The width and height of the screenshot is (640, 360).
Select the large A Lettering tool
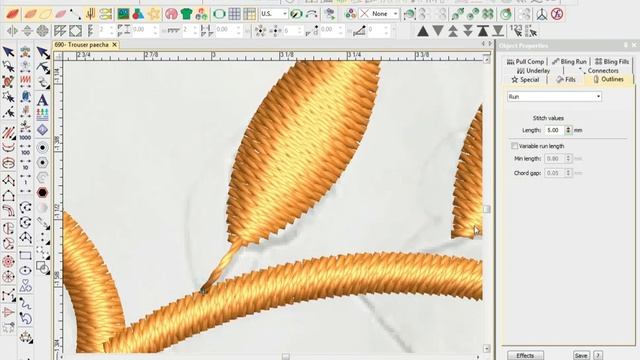(x=42, y=100)
